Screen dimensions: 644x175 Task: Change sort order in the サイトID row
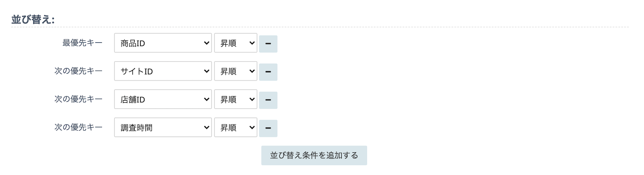coord(235,71)
